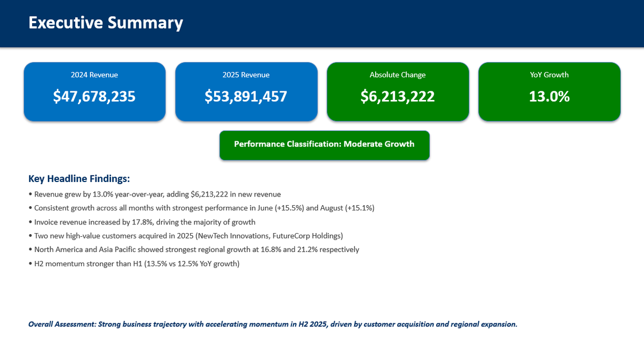The height and width of the screenshot is (363, 644).
Task: Select the 2024 Revenue card
Action: pos(94,91)
